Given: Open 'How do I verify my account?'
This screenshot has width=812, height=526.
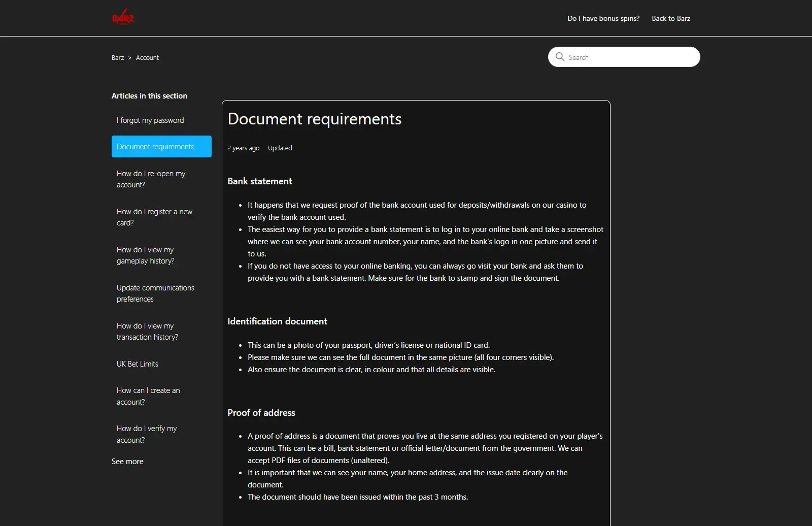Looking at the screenshot, I should [x=161, y=434].
